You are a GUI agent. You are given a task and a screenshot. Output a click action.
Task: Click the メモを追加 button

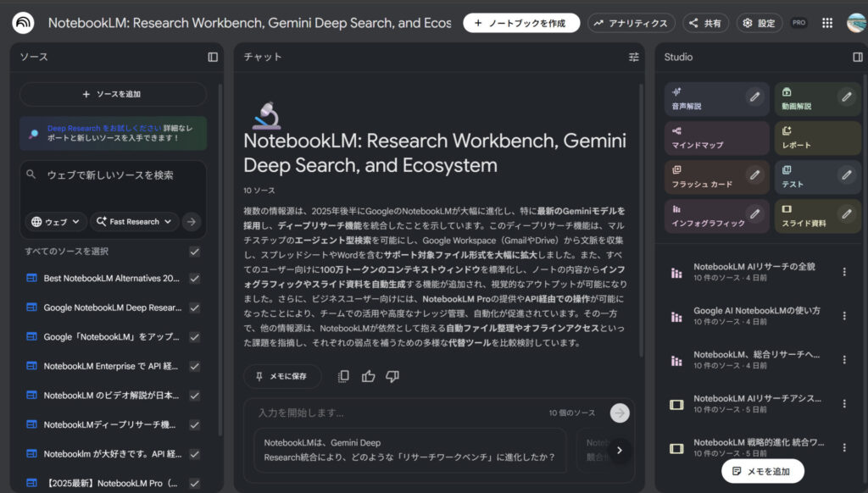pyautogui.click(x=762, y=471)
